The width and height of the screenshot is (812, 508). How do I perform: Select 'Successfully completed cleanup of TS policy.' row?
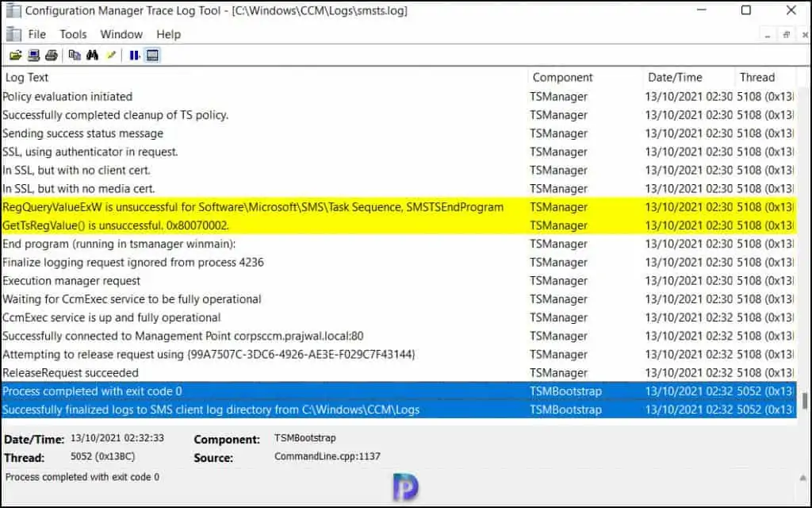pos(398,115)
